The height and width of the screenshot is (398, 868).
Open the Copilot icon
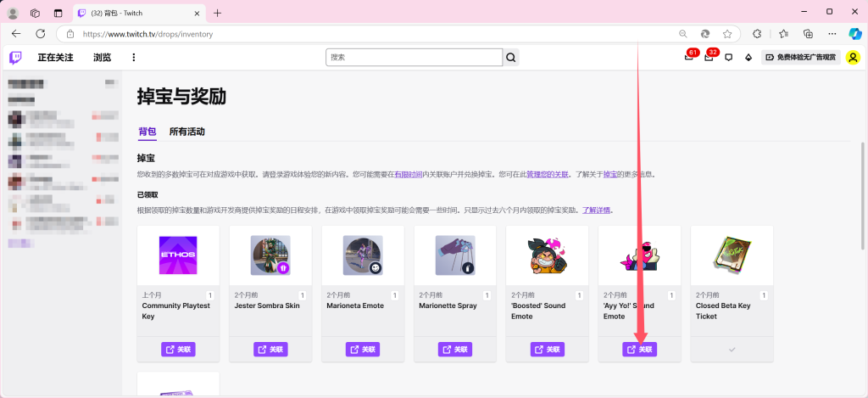(855, 34)
